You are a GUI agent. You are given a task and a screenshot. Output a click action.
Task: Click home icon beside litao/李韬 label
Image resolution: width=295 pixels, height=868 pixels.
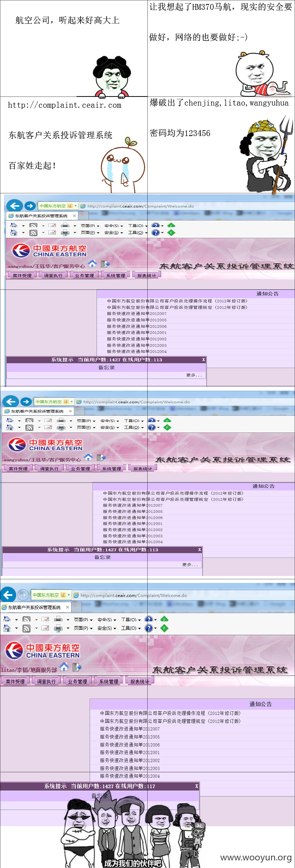[x=64, y=667]
